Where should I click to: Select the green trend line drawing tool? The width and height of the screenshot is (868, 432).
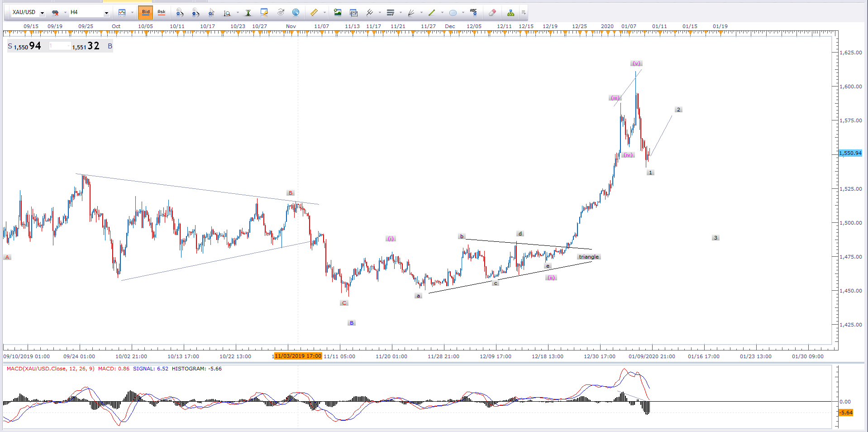[x=432, y=13]
